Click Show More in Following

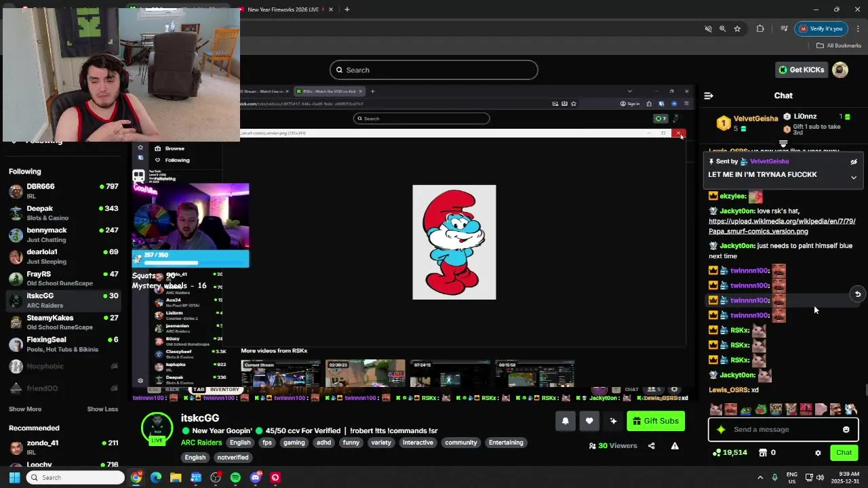25,409
